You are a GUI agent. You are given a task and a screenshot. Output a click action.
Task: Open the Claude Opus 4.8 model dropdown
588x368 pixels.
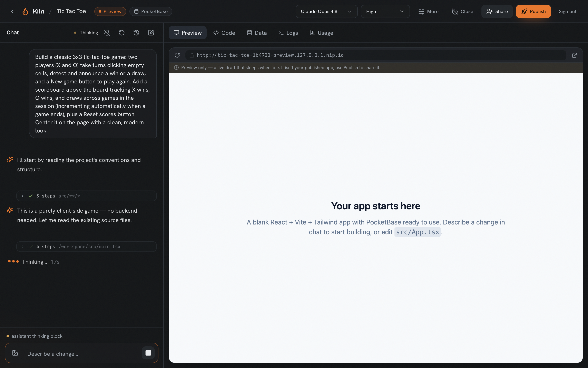pyautogui.click(x=326, y=11)
